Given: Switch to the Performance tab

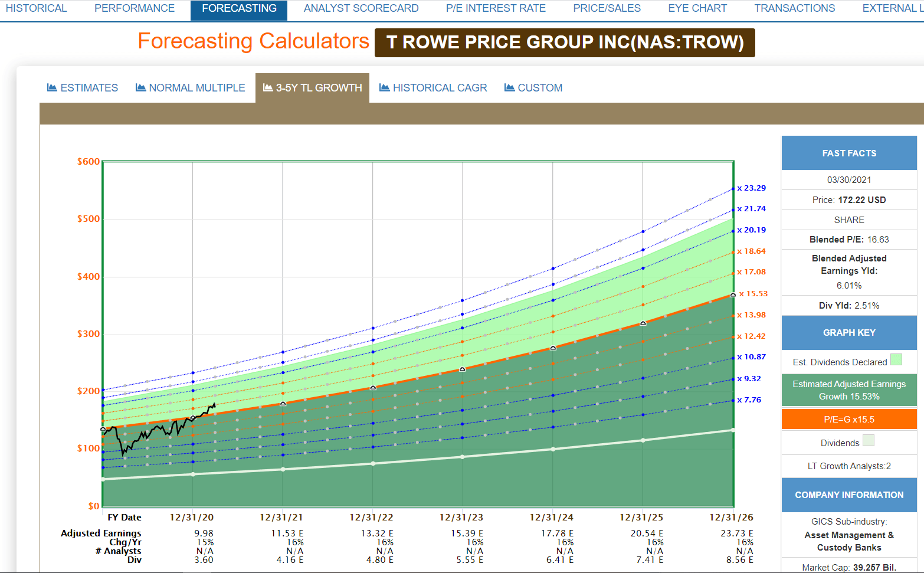Looking at the screenshot, I should coord(135,8).
